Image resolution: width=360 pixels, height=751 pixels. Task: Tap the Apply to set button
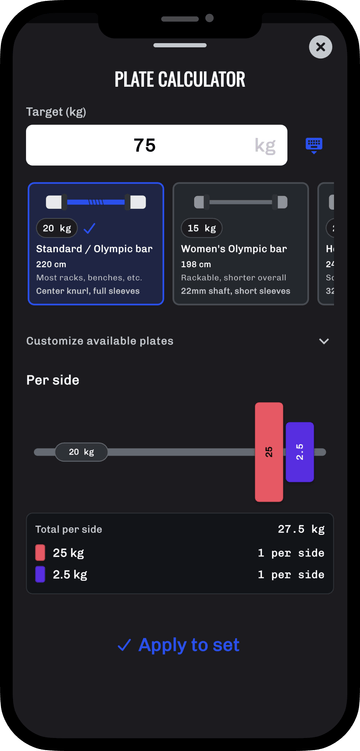[x=179, y=645]
